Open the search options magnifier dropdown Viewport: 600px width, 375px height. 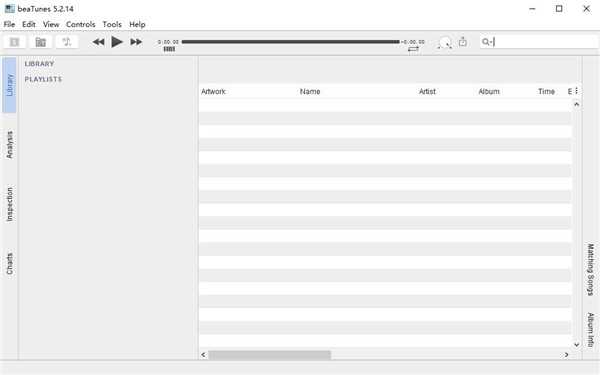tap(486, 42)
